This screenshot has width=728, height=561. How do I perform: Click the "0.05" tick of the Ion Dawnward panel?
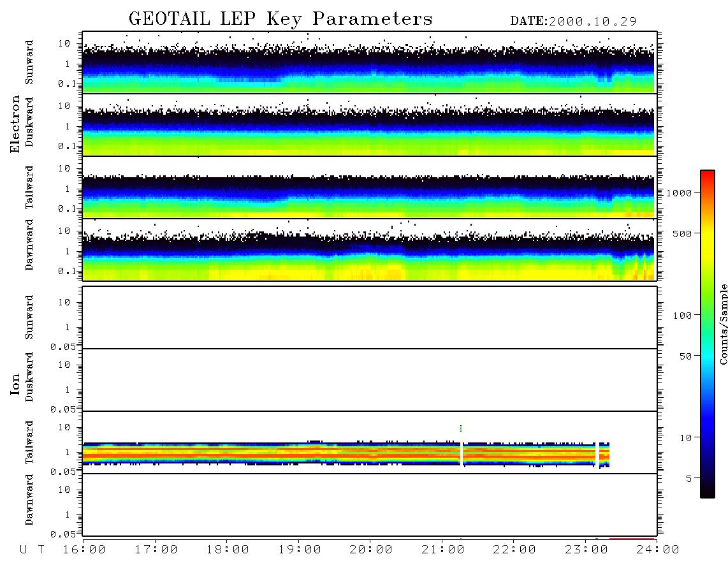(63, 534)
